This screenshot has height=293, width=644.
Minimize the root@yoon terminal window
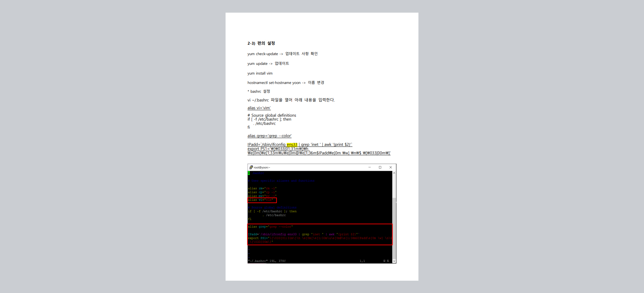[370, 167]
